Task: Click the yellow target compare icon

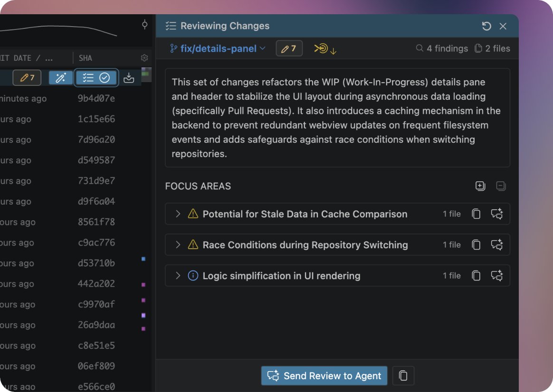Action: 325,48
